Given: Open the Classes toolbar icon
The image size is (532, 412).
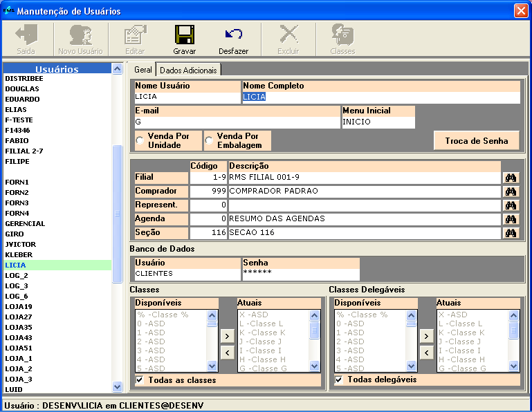Looking at the screenshot, I should pyautogui.click(x=342, y=35).
